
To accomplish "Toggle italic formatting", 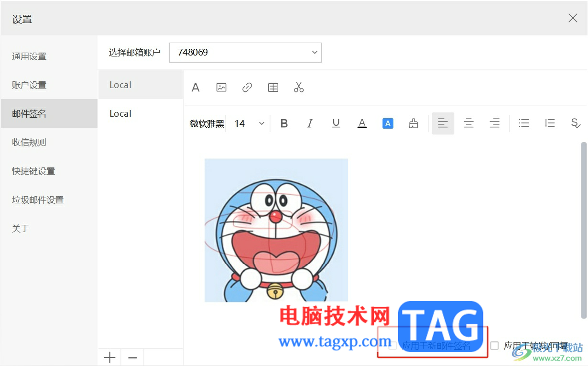I will click(310, 123).
